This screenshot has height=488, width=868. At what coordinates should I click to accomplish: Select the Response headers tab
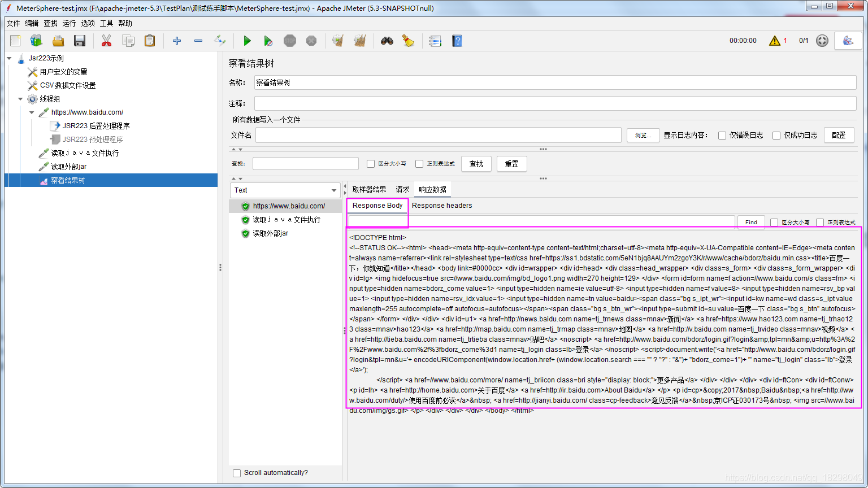coord(442,206)
